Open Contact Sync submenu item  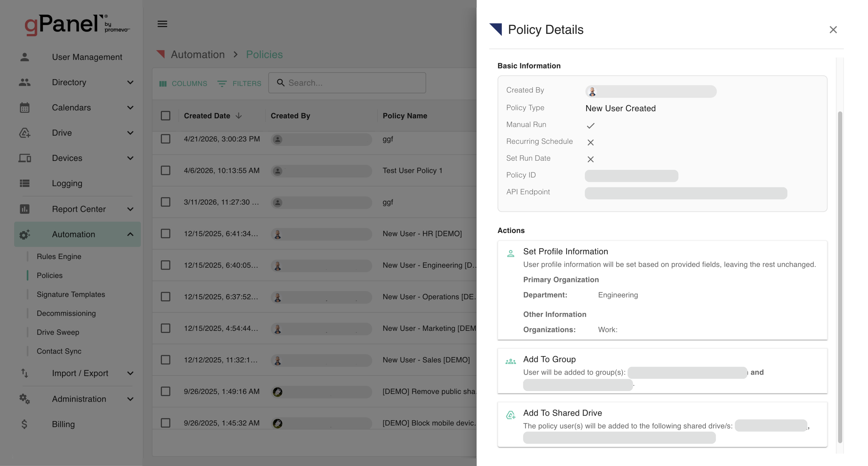[x=59, y=351]
